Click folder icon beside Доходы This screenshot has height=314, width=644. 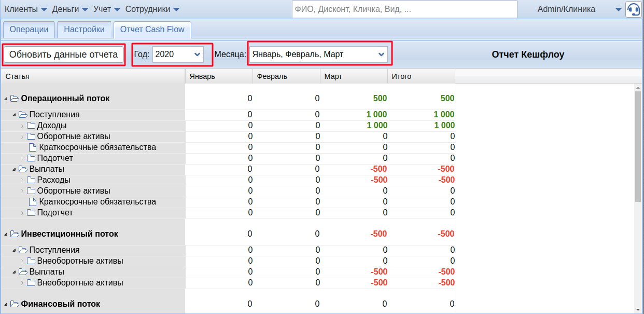31,126
